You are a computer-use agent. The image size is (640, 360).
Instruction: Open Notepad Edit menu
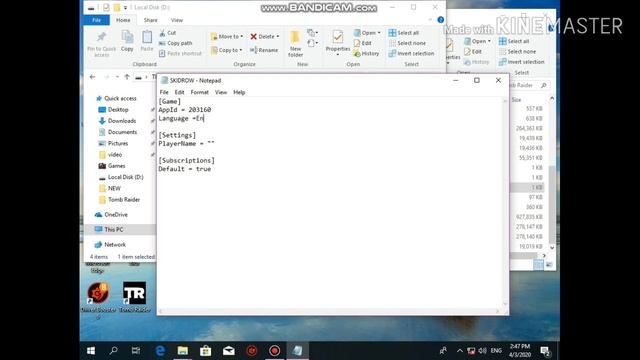coord(179,92)
